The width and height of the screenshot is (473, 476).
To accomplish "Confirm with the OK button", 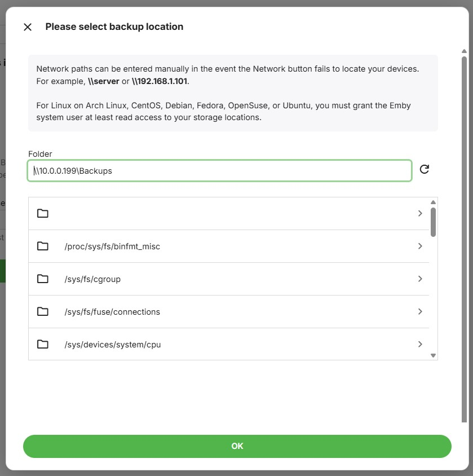I will coord(237,446).
